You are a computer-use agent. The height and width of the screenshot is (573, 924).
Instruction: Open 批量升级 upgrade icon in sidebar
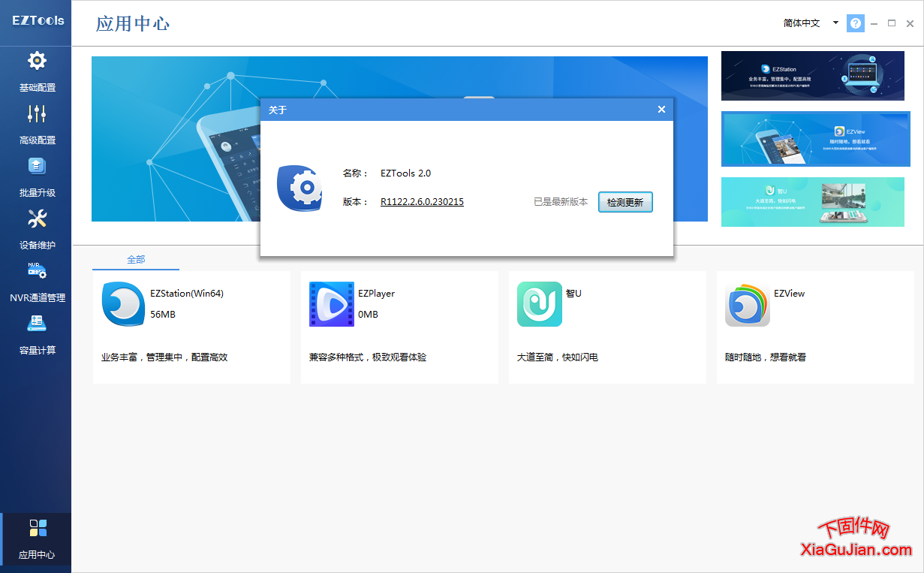(x=37, y=166)
